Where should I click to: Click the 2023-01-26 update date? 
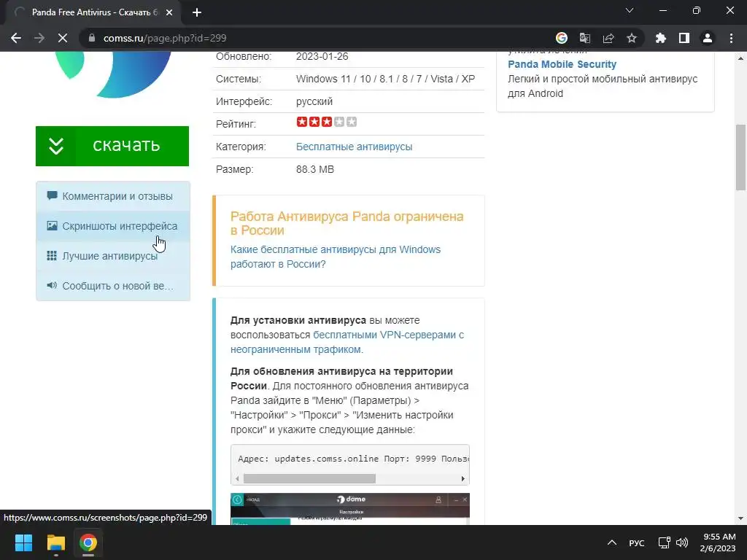pyautogui.click(x=322, y=56)
